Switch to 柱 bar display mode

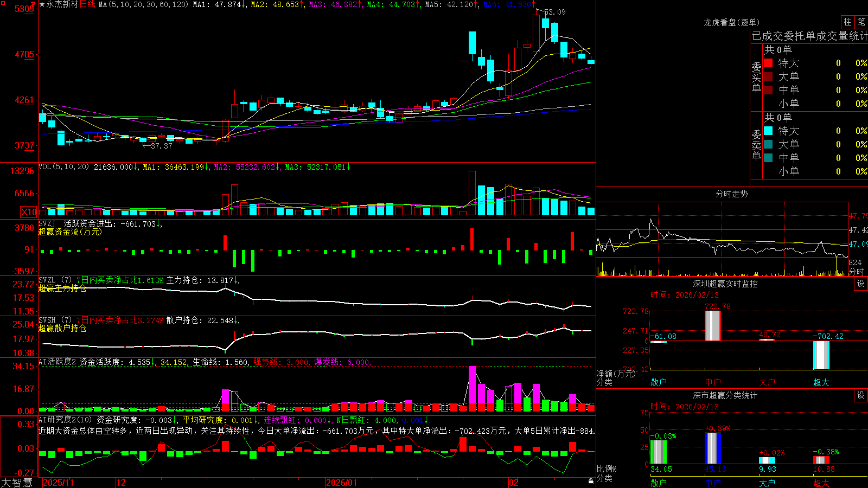(x=847, y=22)
